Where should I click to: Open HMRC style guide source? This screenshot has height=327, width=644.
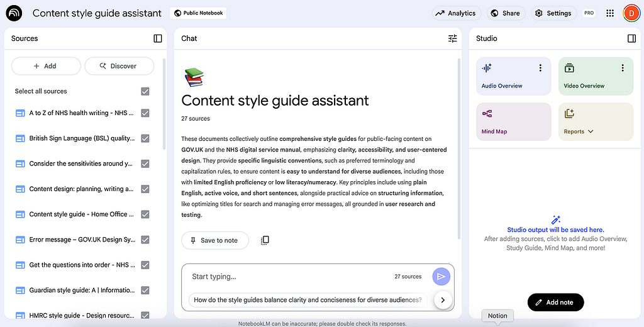82,316
